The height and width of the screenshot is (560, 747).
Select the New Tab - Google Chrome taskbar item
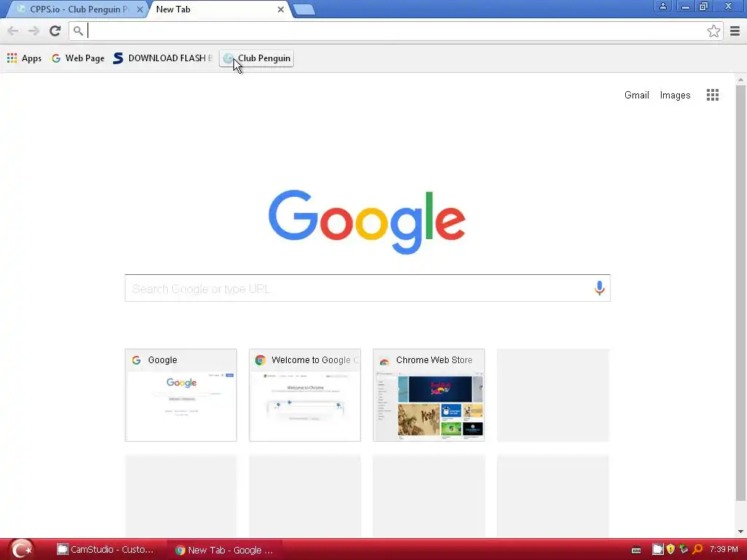click(224, 550)
